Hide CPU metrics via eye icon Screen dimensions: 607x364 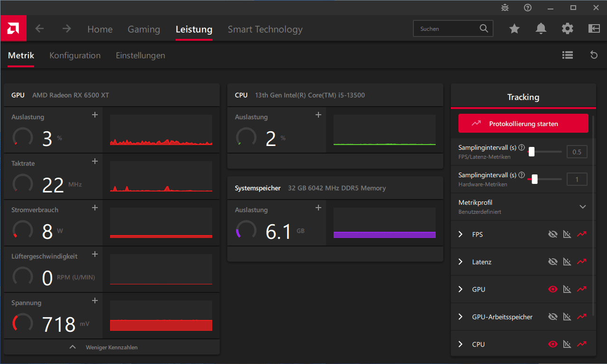click(552, 344)
